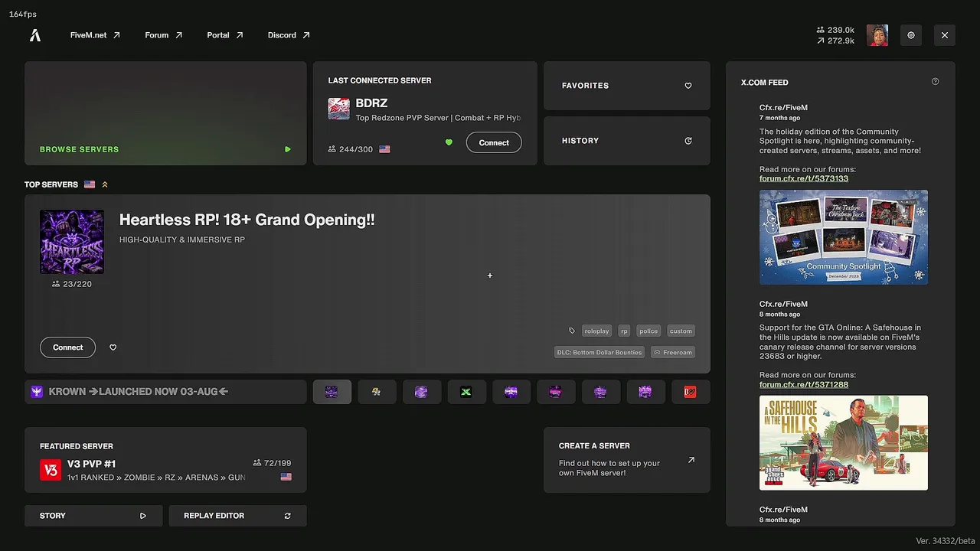This screenshot has width=980, height=551.
Task: Open the Create a Server card
Action: click(627, 460)
